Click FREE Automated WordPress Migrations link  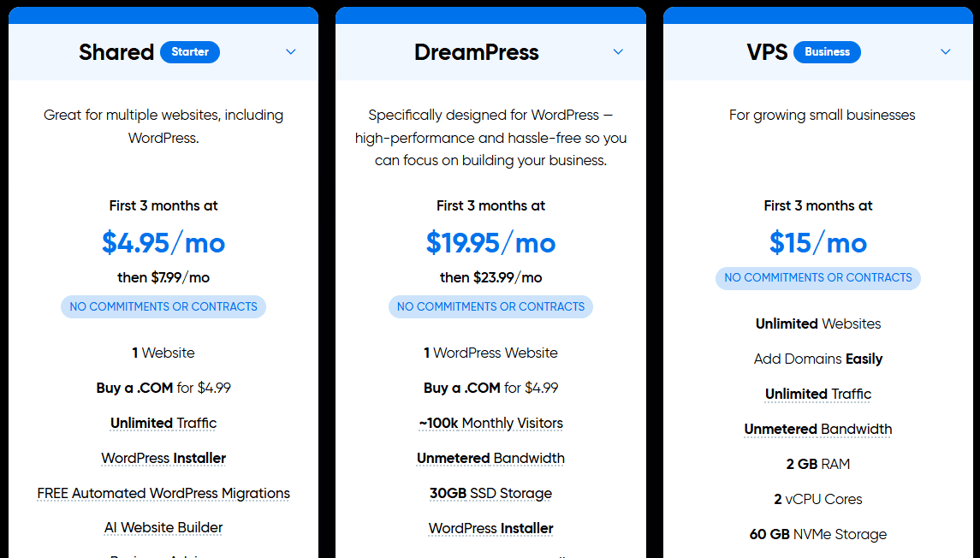pos(163,493)
